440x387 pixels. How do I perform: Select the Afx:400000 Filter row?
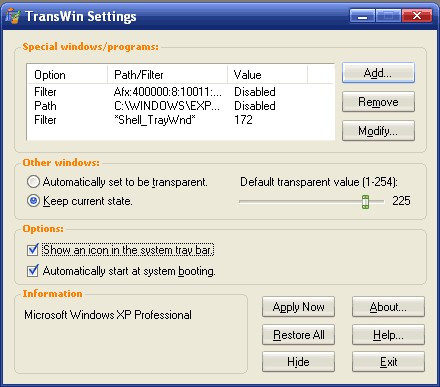click(x=180, y=92)
